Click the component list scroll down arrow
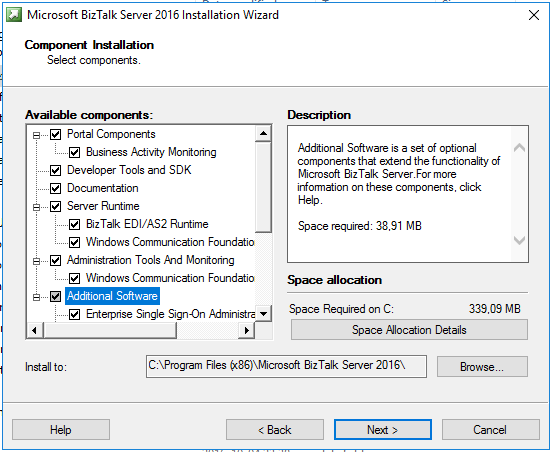This screenshot has width=553, height=452. 263,313
